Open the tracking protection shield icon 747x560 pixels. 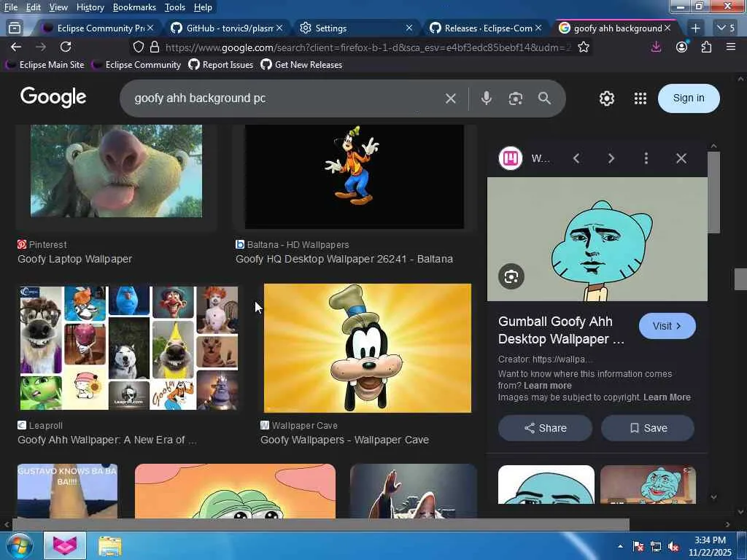138,47
